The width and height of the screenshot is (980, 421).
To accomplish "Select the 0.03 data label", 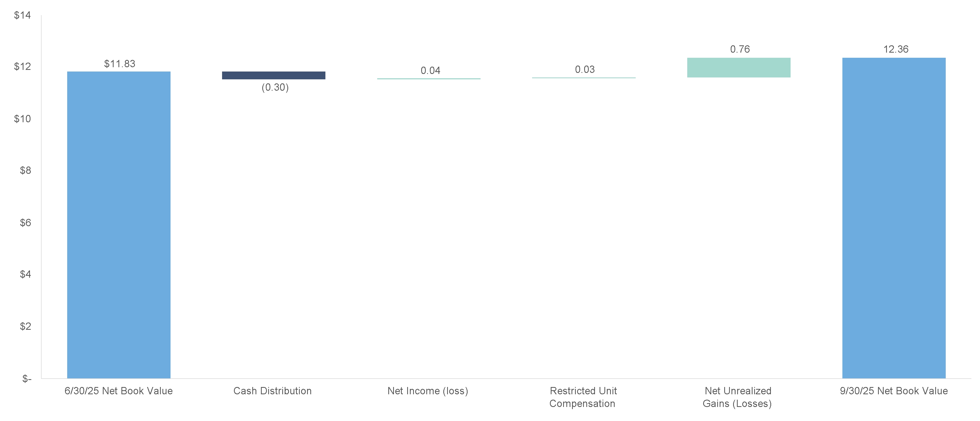I will point(585,69).
